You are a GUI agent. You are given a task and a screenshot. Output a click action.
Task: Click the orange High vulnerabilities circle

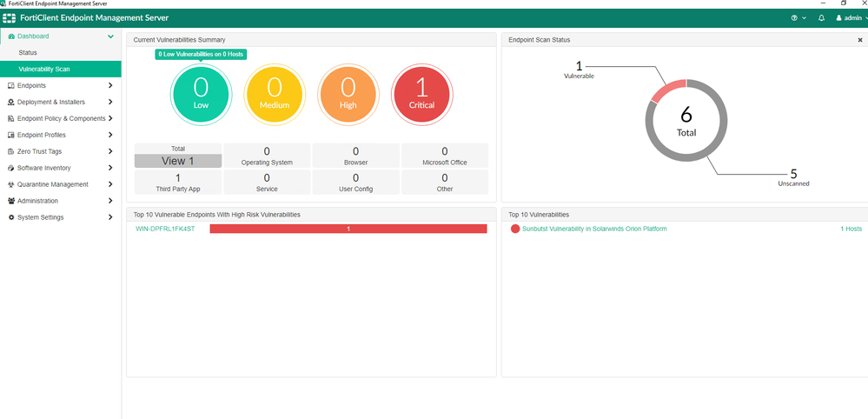[348, 95]
